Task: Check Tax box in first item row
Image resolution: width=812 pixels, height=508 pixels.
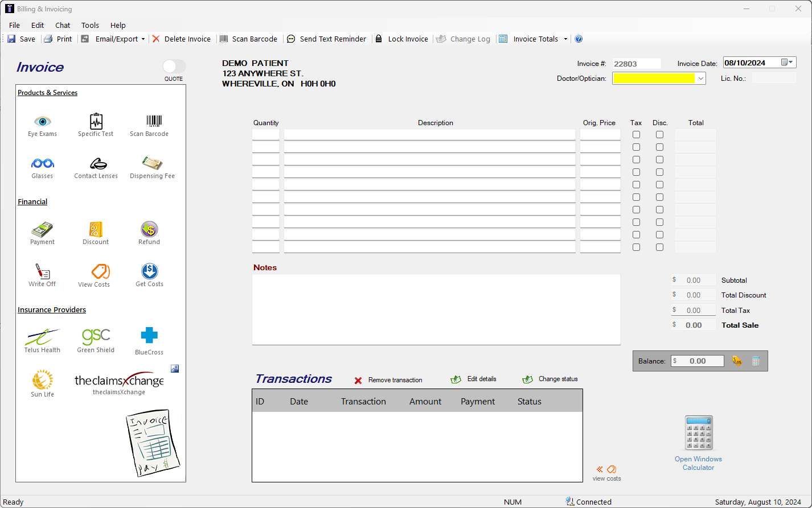Action: tap(636, 135)
